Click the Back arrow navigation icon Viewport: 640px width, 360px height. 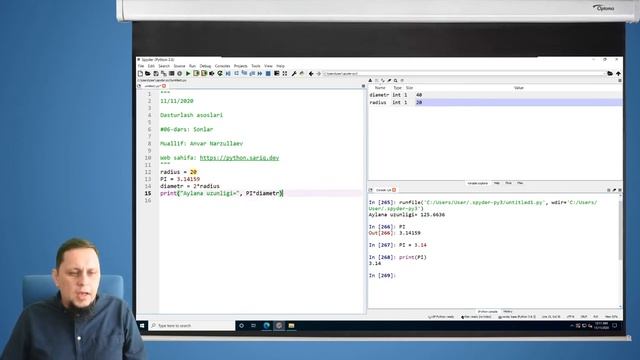[x=311, y=73]
